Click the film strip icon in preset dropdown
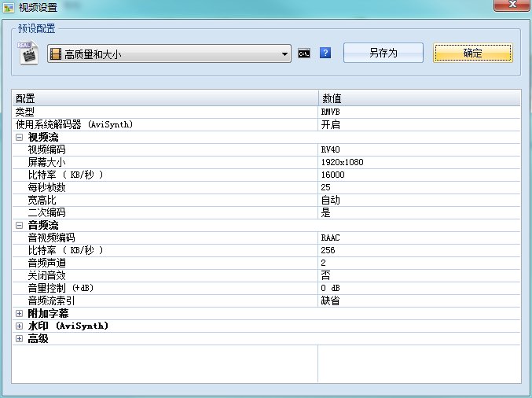 tap(56, 54)
